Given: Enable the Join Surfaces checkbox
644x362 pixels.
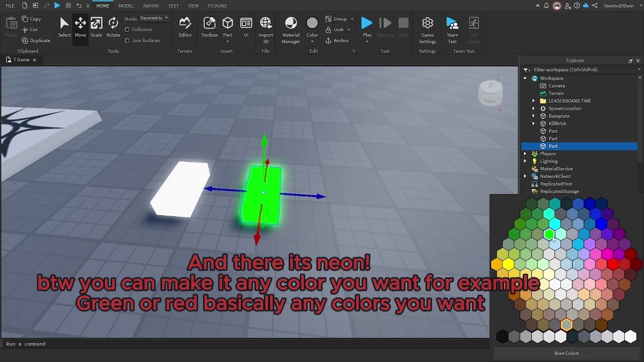Looking at the screenshot, I should pos(127,41).
